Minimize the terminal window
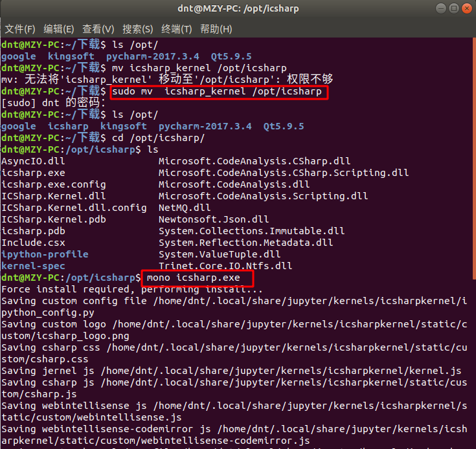The image size is (476, 449). 440,8
